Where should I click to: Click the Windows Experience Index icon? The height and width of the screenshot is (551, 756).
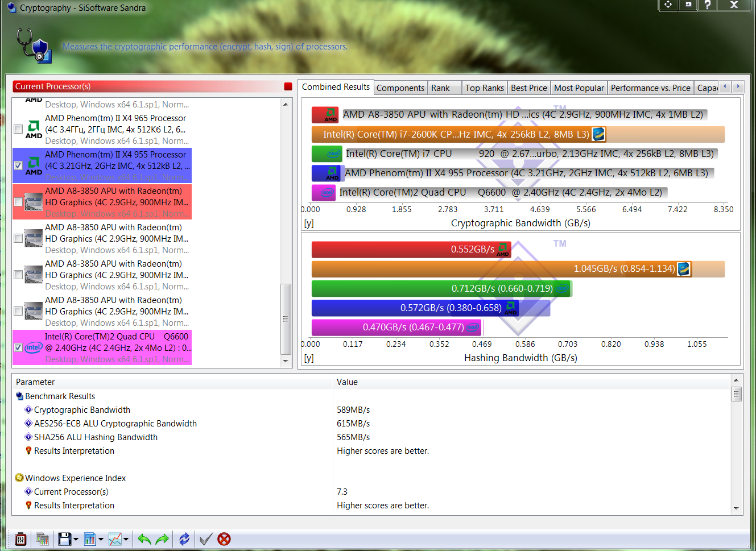(19, 478)
